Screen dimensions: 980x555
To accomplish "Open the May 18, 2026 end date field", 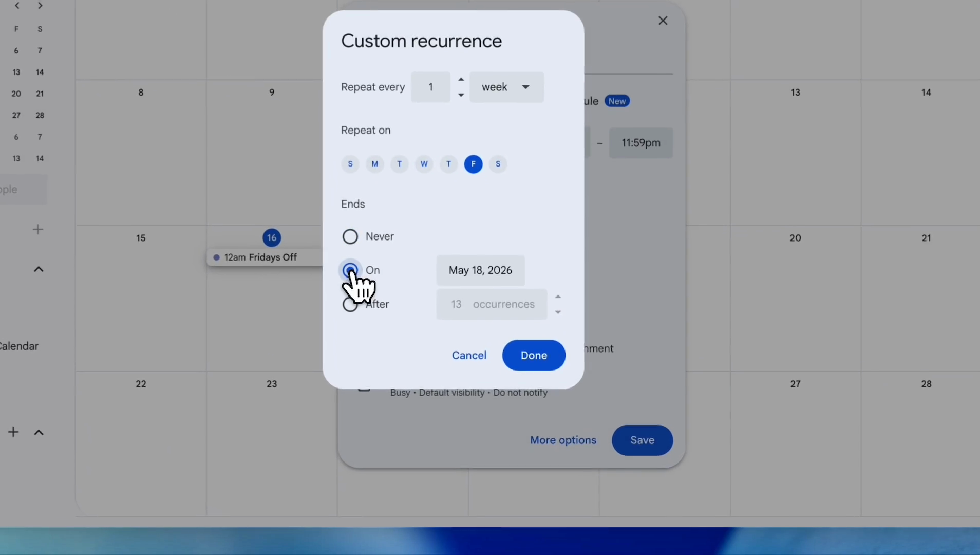I will click(480, 270).
